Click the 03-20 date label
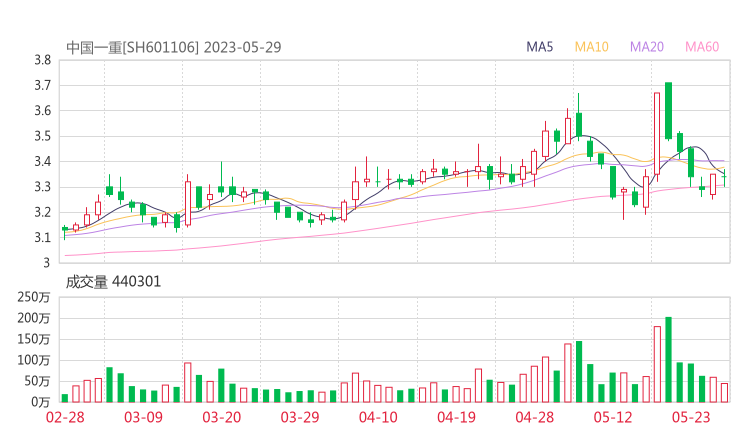The width and height of the screenshot is (740, 440). pyautogui.click(x=222, y=417)
